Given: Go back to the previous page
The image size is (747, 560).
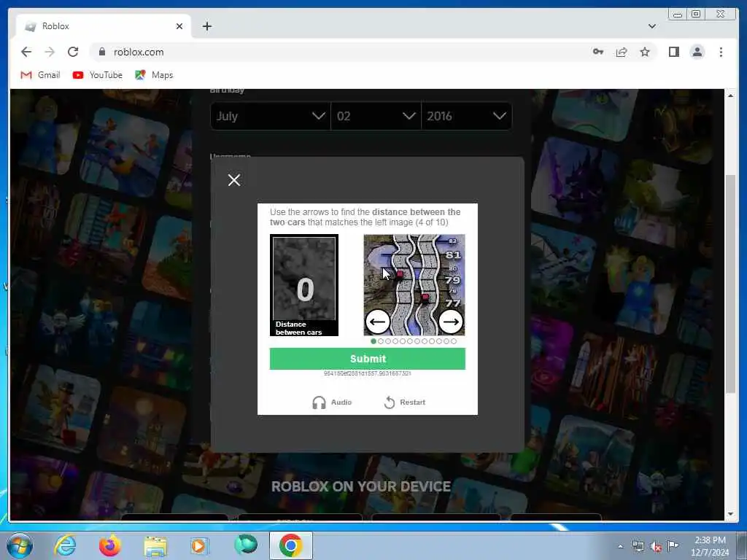Looking at the screenshot, I should pos(26,52).
